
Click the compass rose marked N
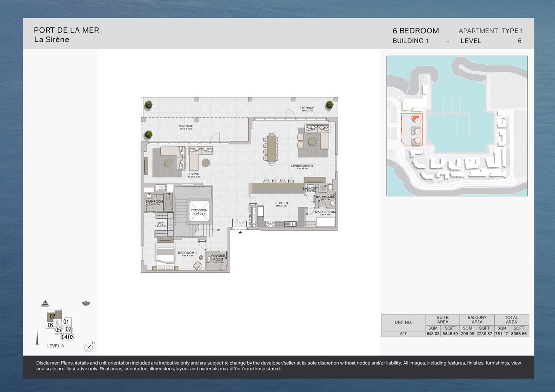tap(88, 347)
